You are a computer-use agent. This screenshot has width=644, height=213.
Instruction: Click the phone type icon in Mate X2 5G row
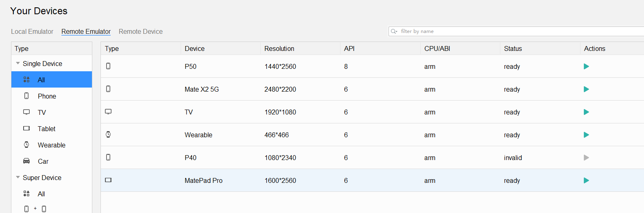[108, 89]
